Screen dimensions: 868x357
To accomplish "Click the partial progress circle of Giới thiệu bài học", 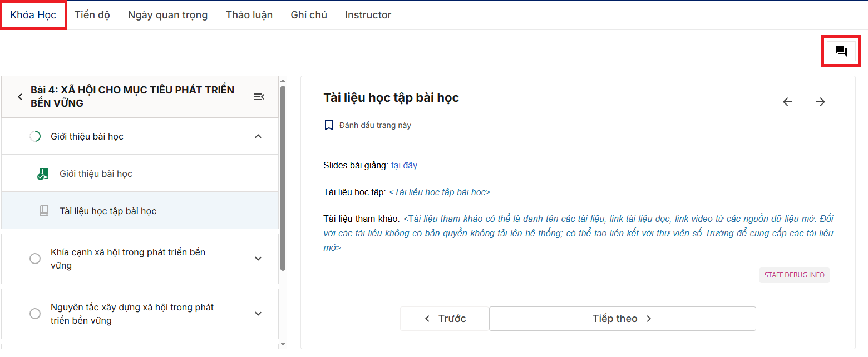I will (x=35, y=136).
